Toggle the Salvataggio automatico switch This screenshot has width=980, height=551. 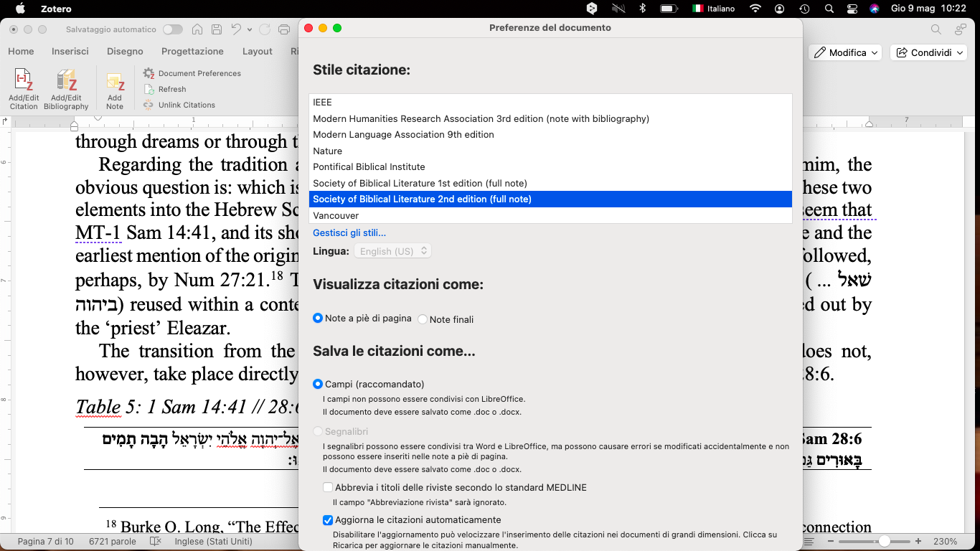pos(173,29)
